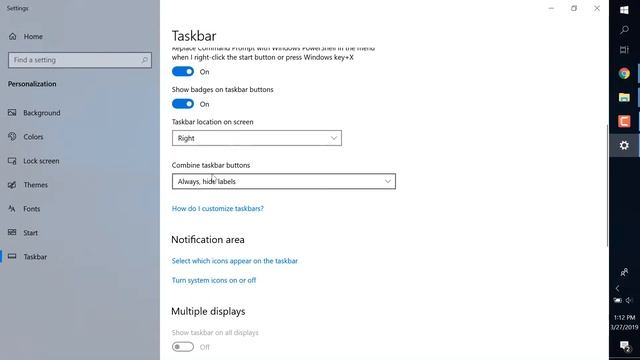This screenshot has height=360, width=640.
Task: Open the orange app taskbar icon
Action: coord(624,121)
